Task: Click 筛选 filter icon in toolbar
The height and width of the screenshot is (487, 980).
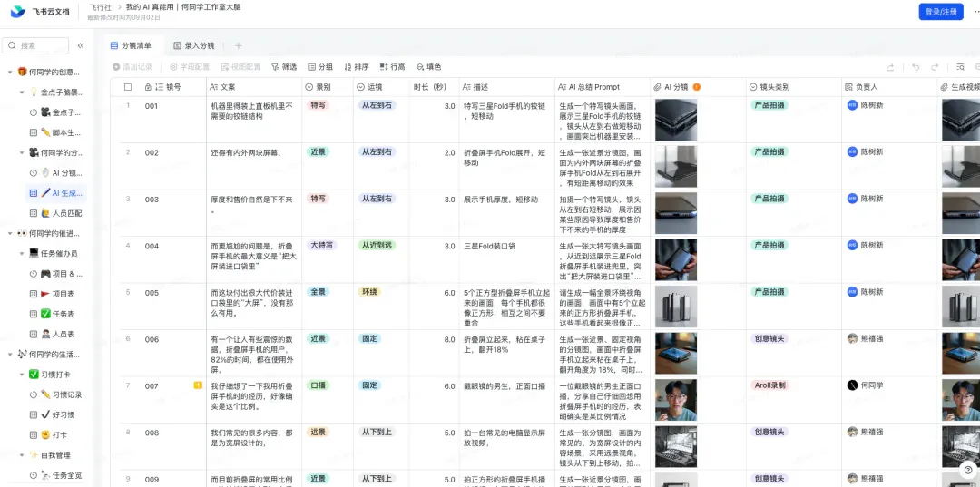Action: (274, 67)
